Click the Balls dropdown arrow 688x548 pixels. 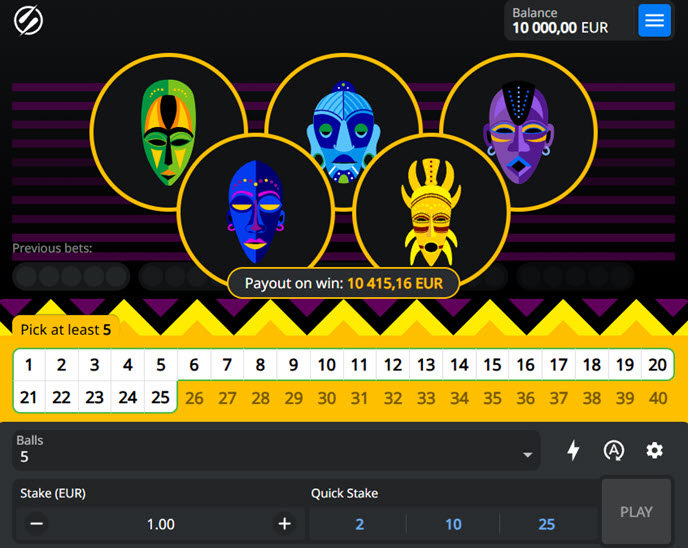pyautogui.click(x=527, y=456)
